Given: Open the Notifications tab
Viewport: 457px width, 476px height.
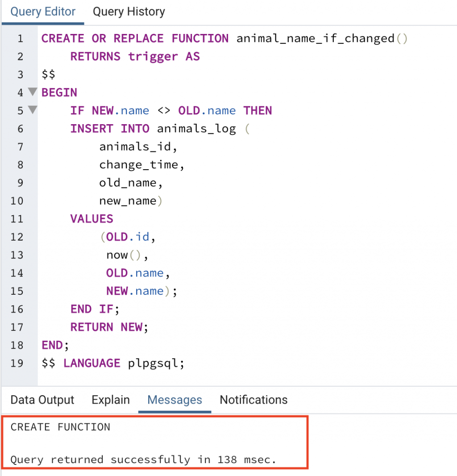Looking at the screenshot, I should coord(253,400).
